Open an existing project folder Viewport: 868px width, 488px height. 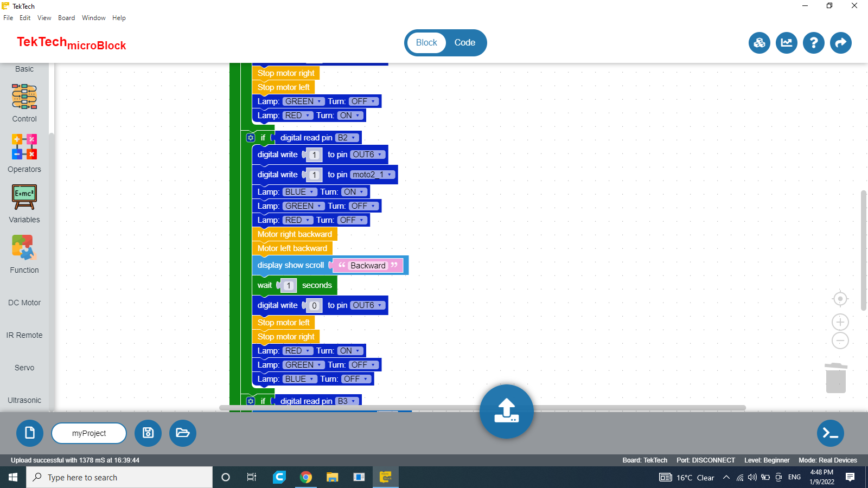click(x=183, y=433)
